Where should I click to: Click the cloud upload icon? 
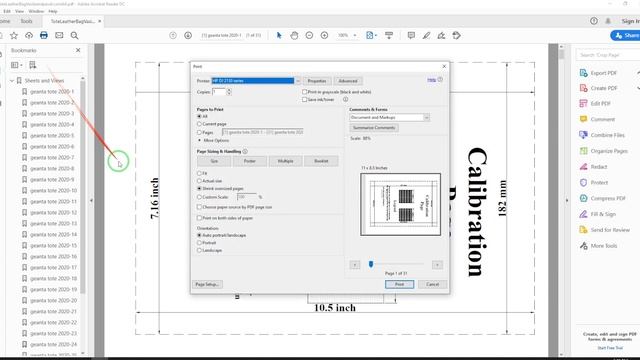click(29, 36)
